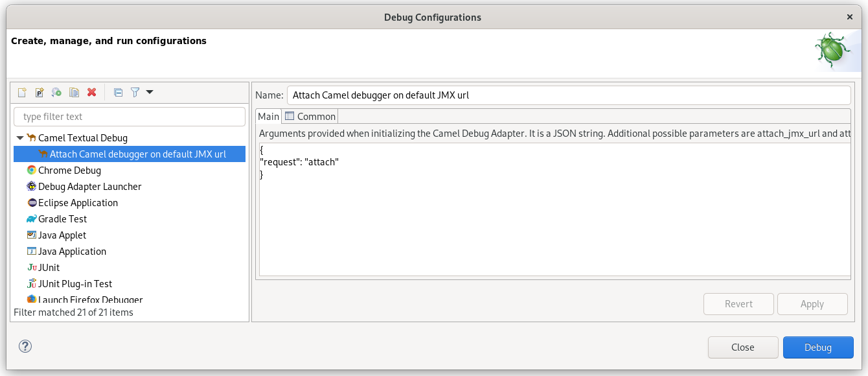The height and width of the screenshot is (376, 868).
Task: Duplicate the selected launch configuration
Action: tap(74, 92)
